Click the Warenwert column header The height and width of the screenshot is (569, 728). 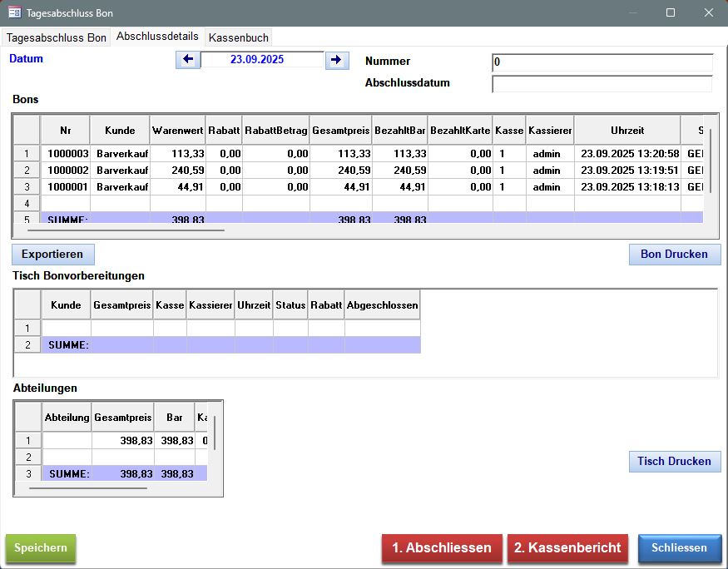177,131
